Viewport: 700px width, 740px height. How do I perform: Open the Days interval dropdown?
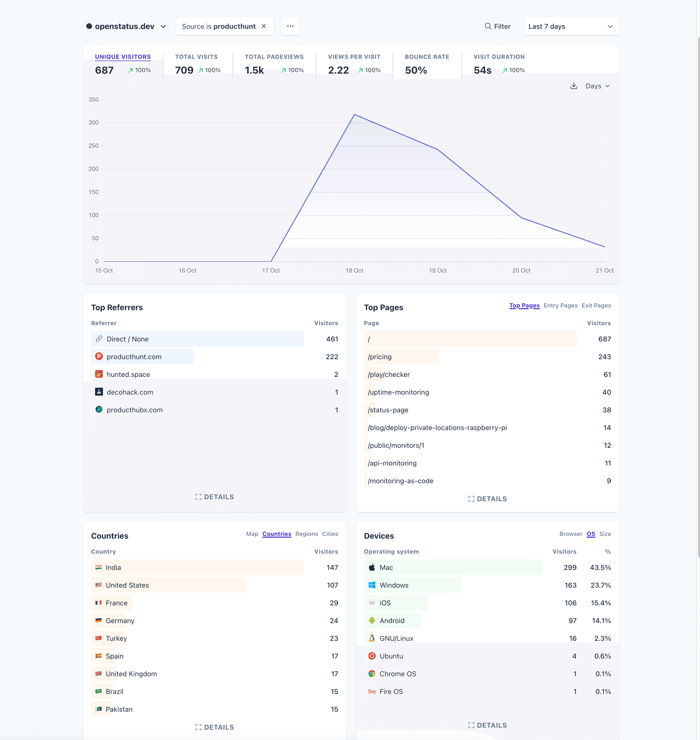597,86
